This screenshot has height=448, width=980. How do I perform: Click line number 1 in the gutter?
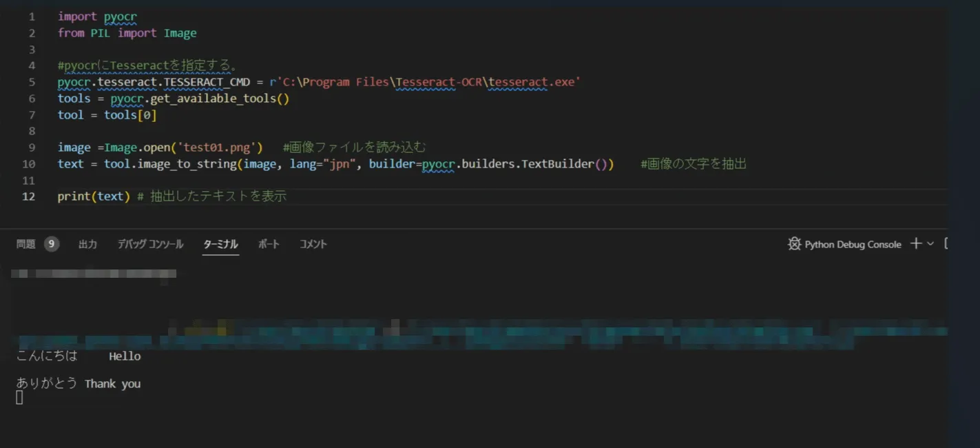[32, 17]
